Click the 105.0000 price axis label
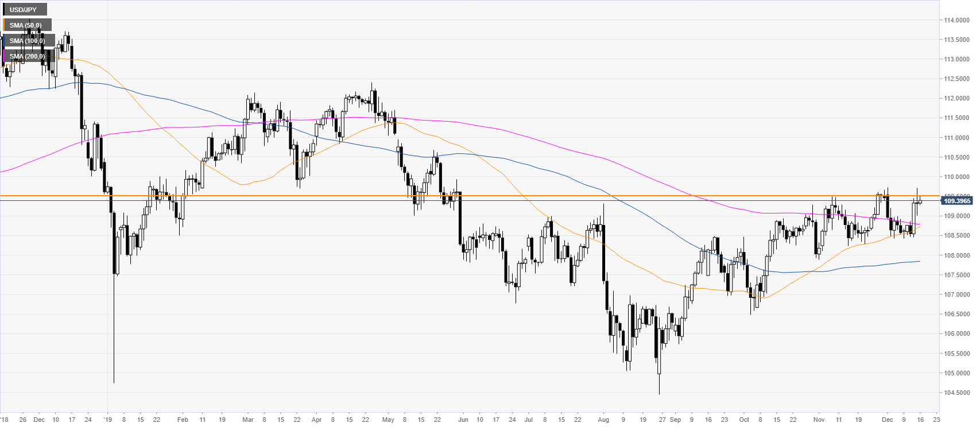 (x=956, y=373)
